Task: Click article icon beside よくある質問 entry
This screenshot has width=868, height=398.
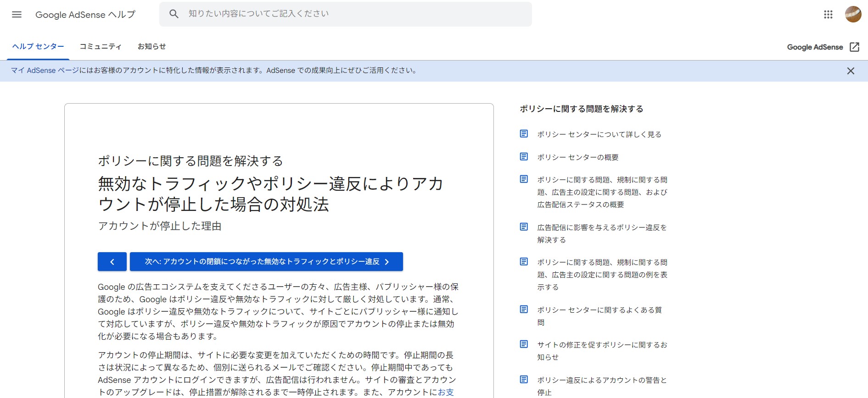Action: tap(524, 309)
